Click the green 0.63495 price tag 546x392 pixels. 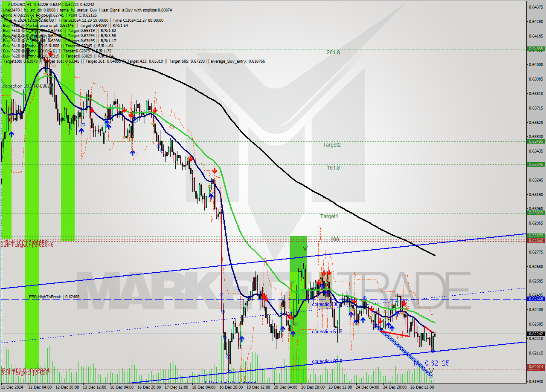(x=535, y=141)
